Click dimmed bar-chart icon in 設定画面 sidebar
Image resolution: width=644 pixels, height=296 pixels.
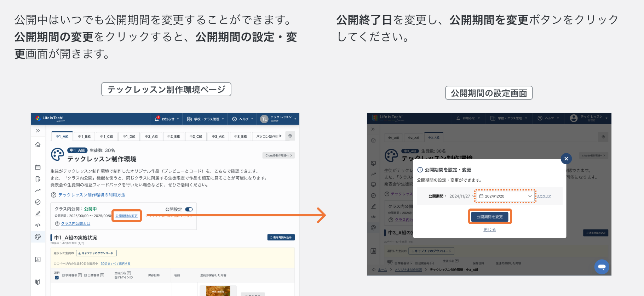(x=373, y=251)
